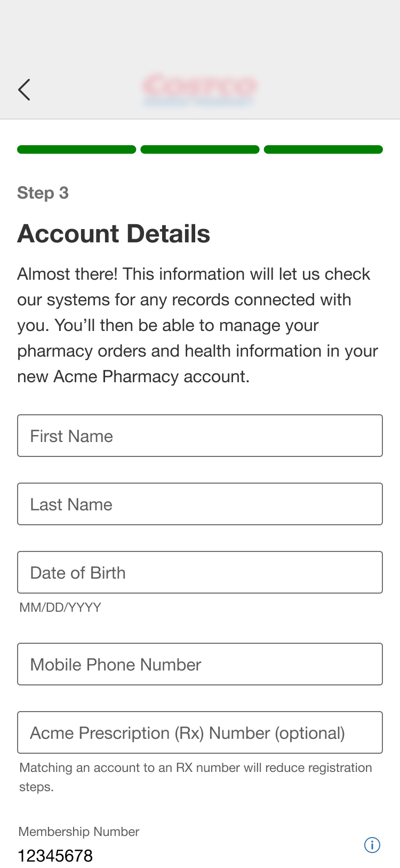Select the Step 3 heading
The width and height of the screenshot is (400, 868).
coord(43,193)
